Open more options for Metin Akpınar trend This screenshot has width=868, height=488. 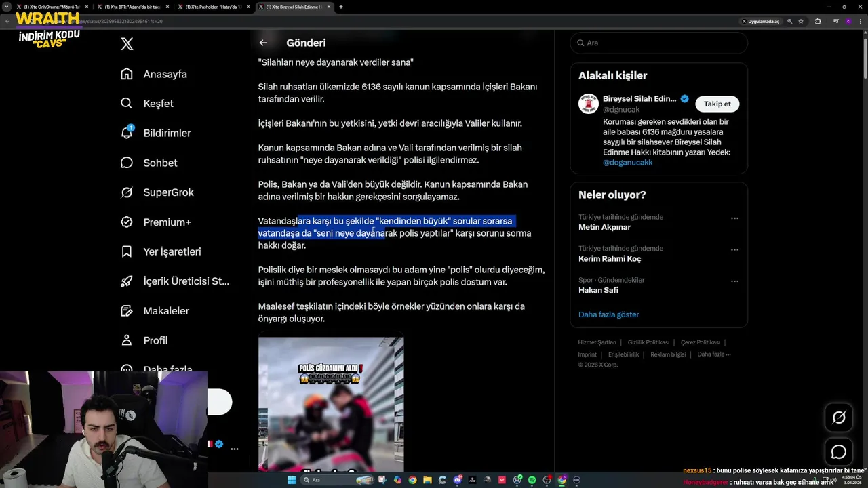(734, 218)
